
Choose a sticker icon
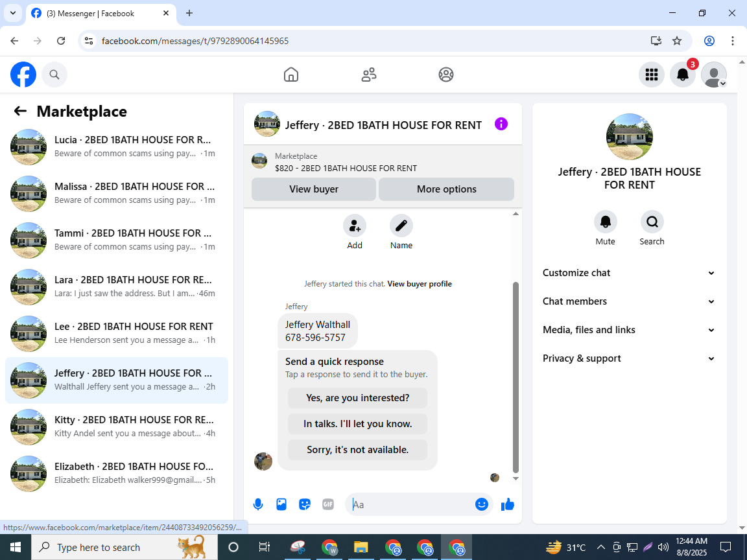tap(305, 504)
